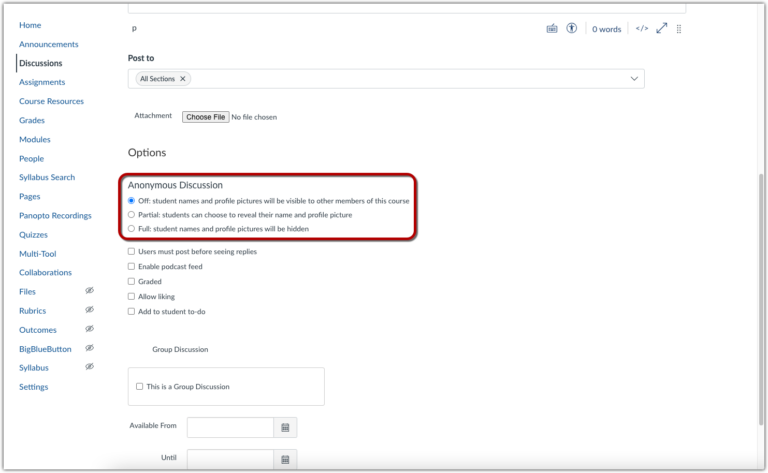The width and height of the screenshot is (768, 473).
Task: Remove the All Sections tag
Action: [x=183, y=78]
